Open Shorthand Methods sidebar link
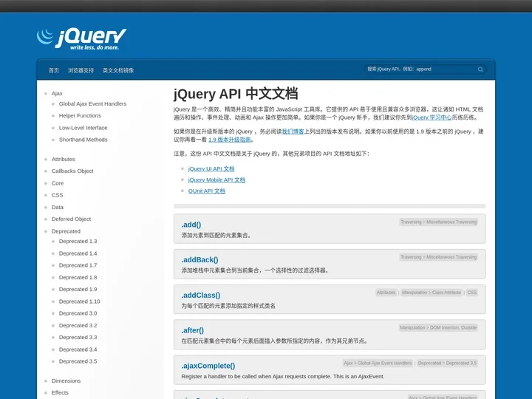Viewport: 532px width, 399px height. 83,140
